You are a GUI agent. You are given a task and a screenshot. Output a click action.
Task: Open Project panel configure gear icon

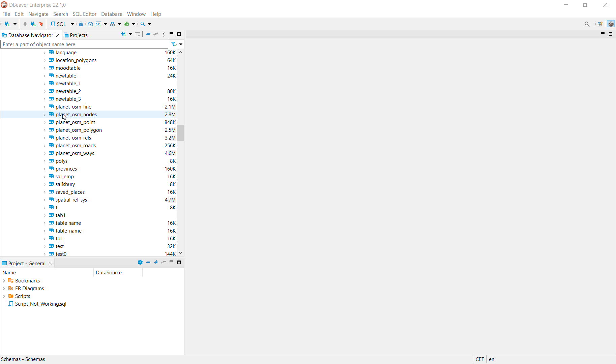tap(140, 262)
